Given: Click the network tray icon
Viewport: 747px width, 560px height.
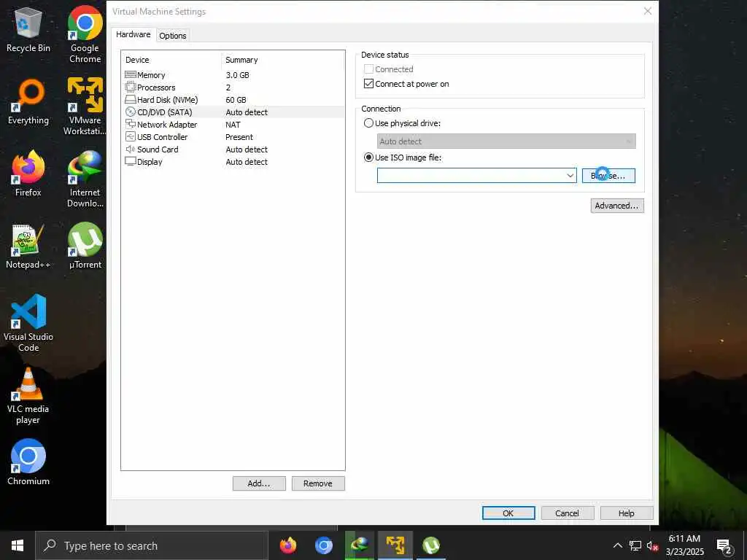Looking at the screenshot, I should [x=635, y=545].
